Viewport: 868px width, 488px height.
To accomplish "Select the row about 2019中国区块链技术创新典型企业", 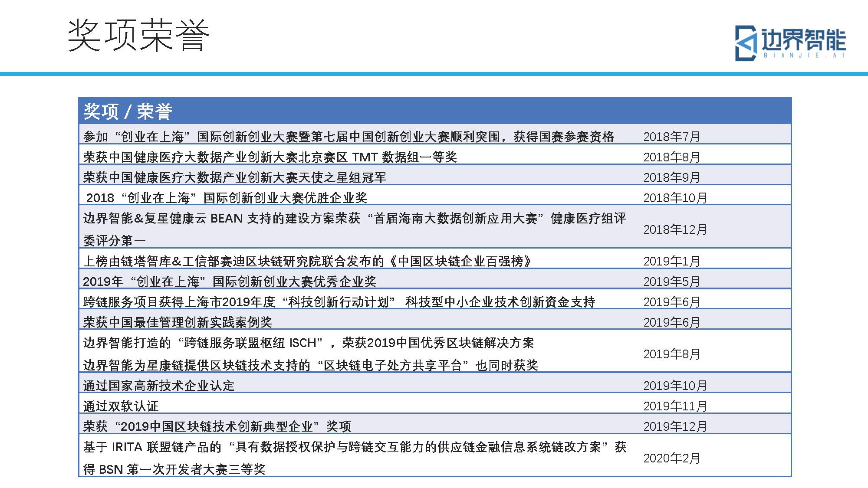I will pyautogui.click(x=435, y=424).
